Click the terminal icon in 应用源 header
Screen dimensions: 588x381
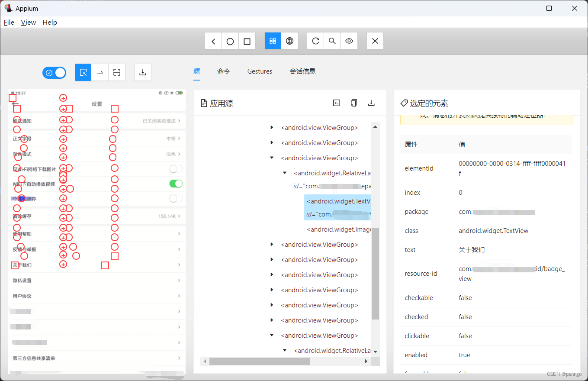(x=336, y=103)
